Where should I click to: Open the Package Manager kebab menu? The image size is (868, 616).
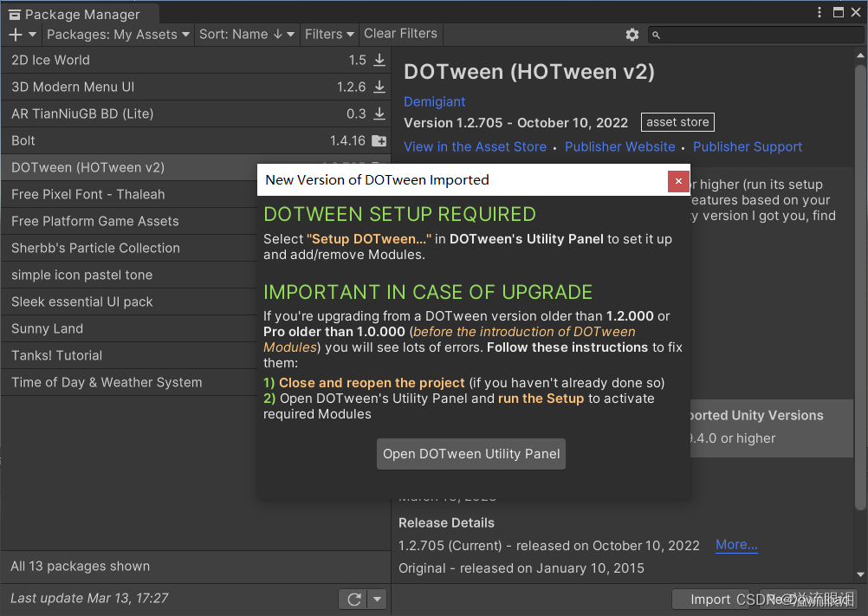[819, 12]
